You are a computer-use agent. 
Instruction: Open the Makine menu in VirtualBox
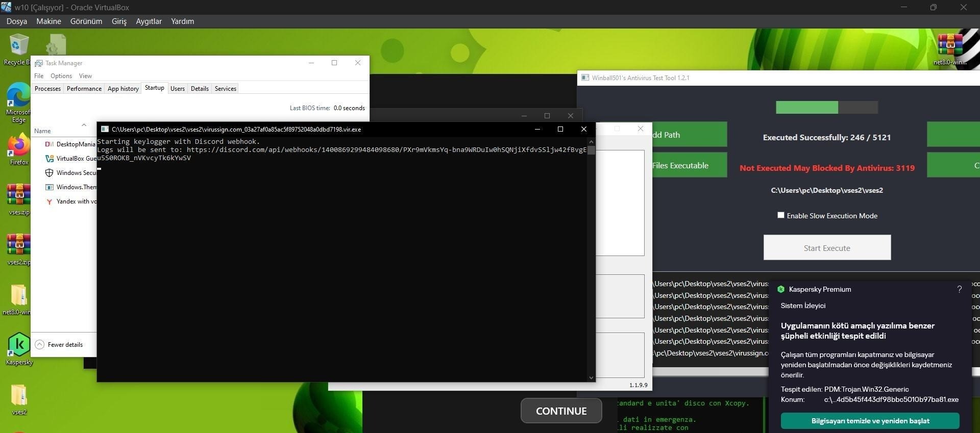[48, 21]
